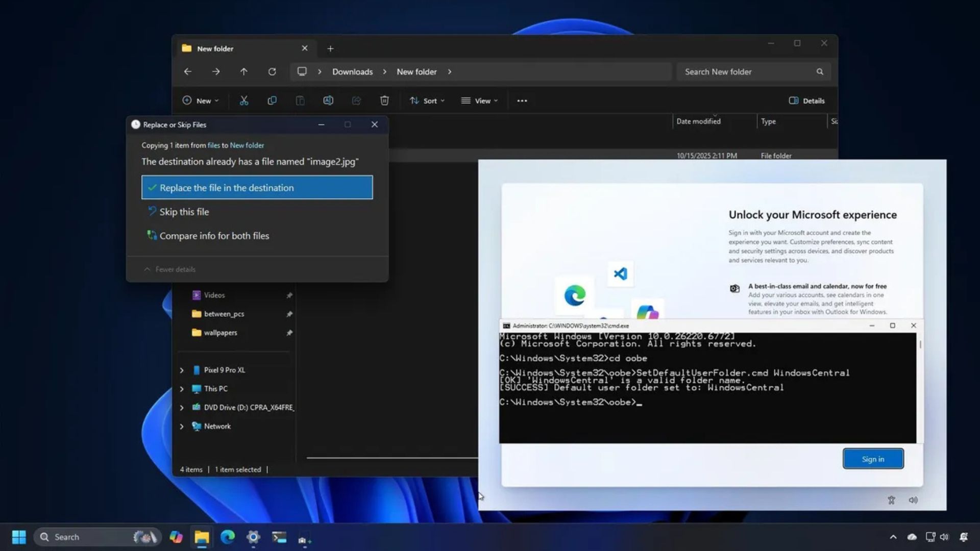Click the Search New folder input field
Viewport: 980px width, 551px height.
pyautogui.click(x=745, y=72)
